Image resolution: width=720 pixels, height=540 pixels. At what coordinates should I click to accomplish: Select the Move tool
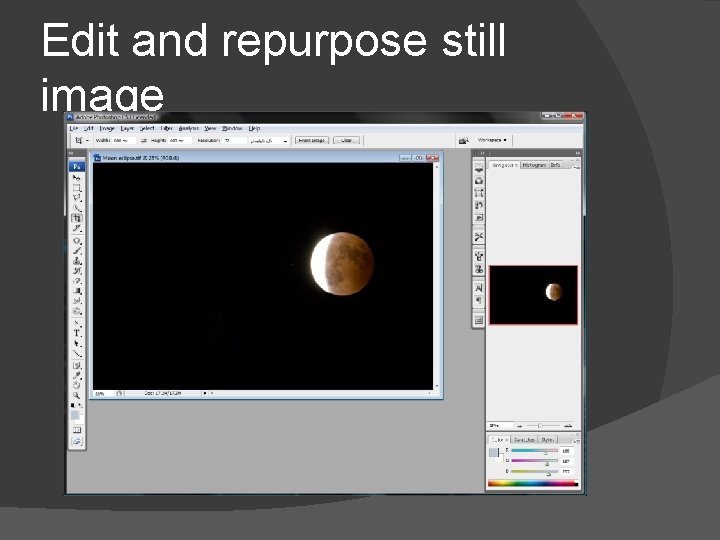click(77, 178)
